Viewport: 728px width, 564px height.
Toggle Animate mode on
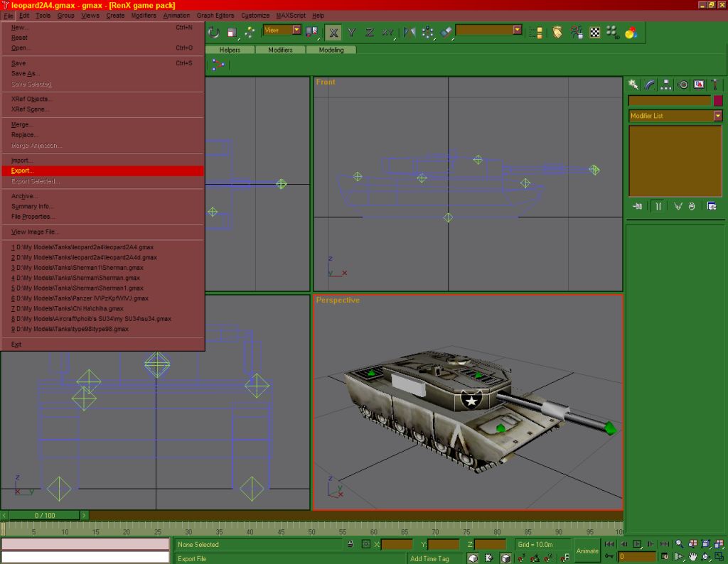[x=587, y=551]
